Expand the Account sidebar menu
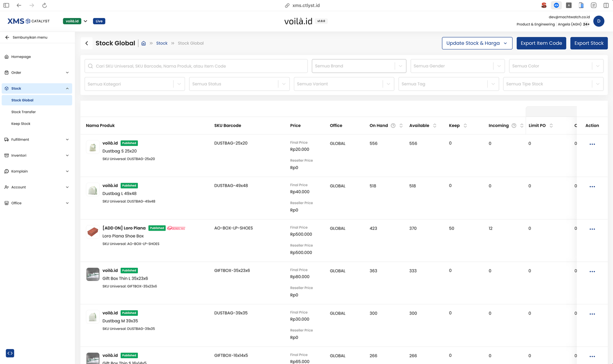This screenshot has height=364, width=613. (37, 187)
